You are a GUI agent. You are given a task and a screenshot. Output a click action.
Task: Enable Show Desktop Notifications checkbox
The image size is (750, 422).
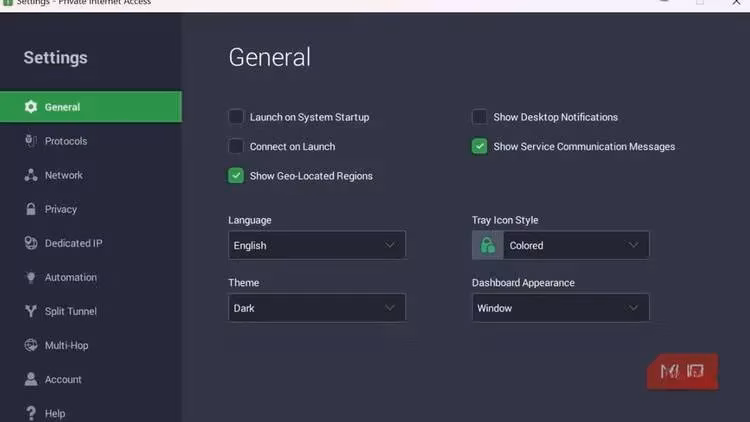tap(480, 117)
